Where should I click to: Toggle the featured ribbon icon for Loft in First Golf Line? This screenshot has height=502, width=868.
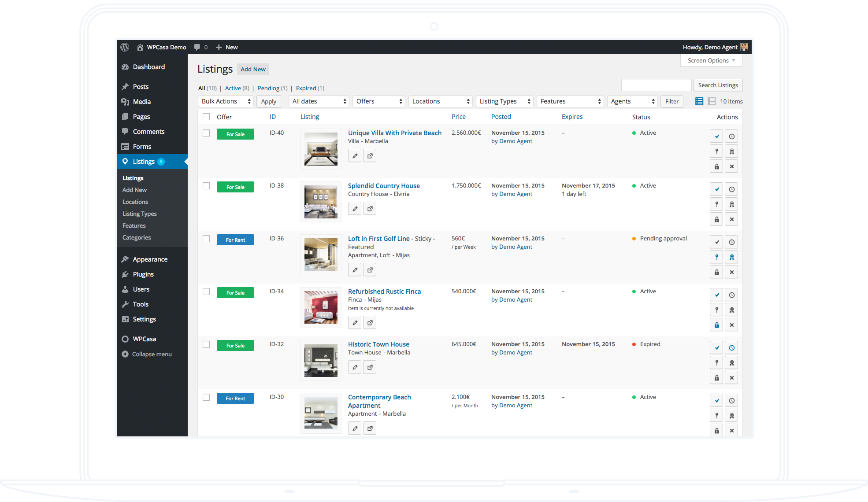tap(732, 257)
